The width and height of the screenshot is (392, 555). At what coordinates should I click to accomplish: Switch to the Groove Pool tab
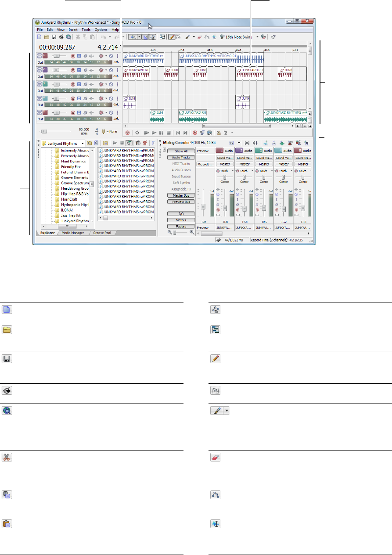pyautogui.click(x=102, y=233)
